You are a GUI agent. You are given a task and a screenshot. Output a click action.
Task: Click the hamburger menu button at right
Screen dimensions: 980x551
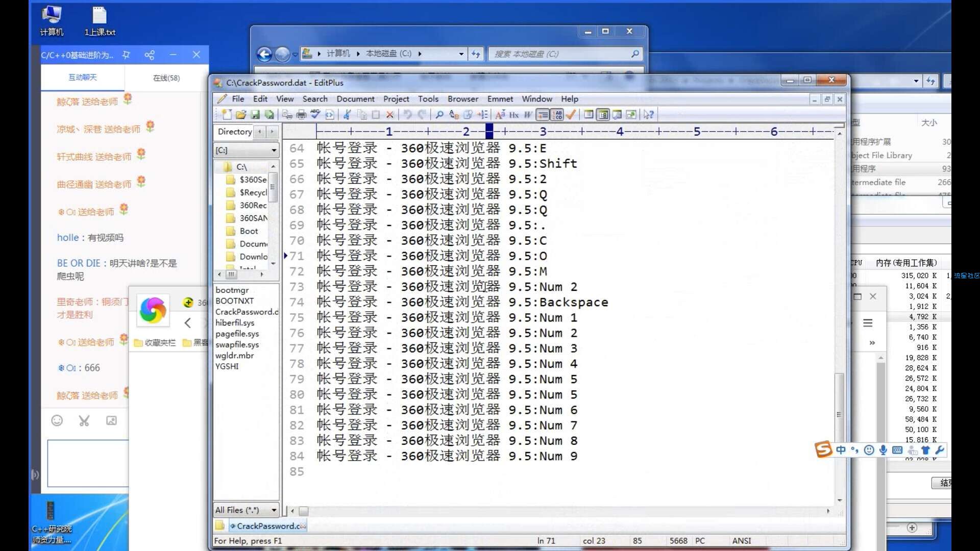(868, 323)
